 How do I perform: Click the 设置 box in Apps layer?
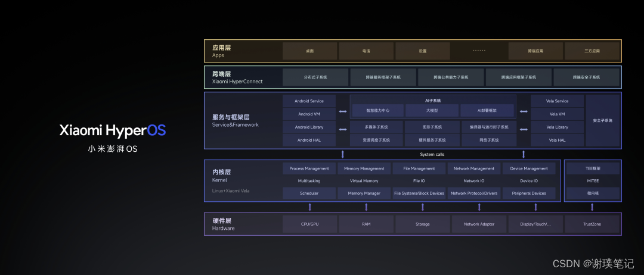423,51
